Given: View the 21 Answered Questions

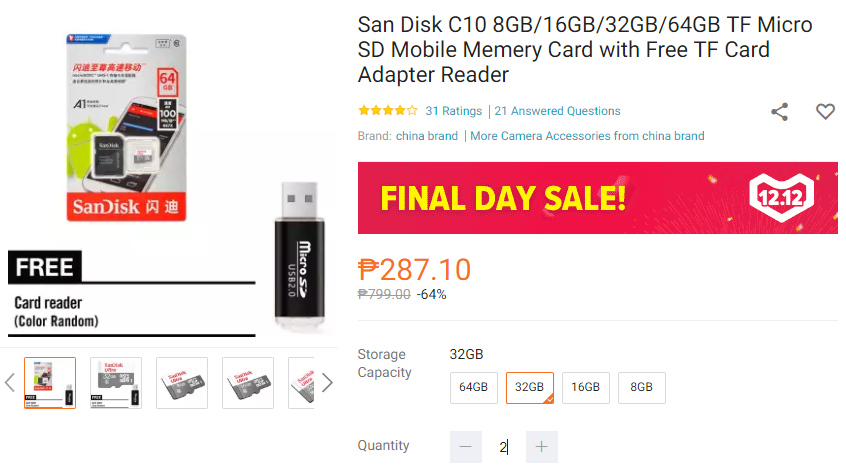Looking at the screenshot, I should [x=557, y=111].
